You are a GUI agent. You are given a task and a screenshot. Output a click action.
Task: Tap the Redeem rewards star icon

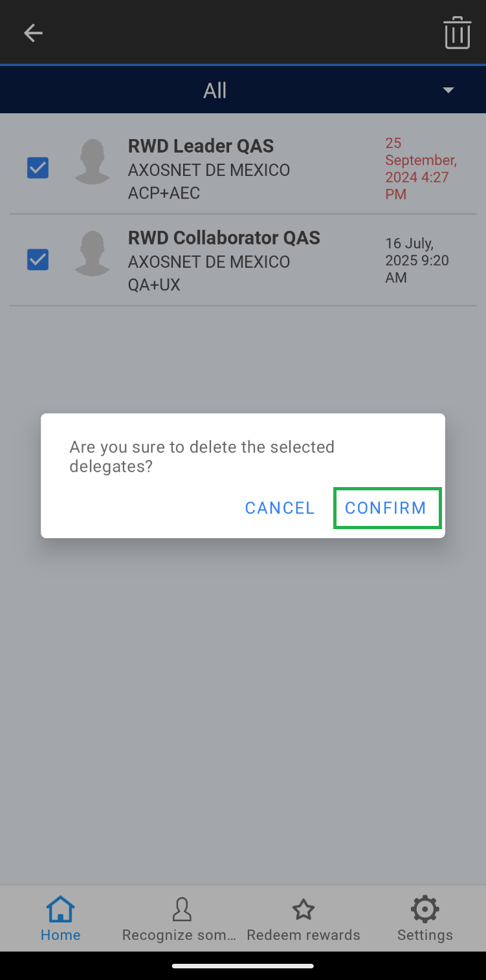[x=304, y=909]
